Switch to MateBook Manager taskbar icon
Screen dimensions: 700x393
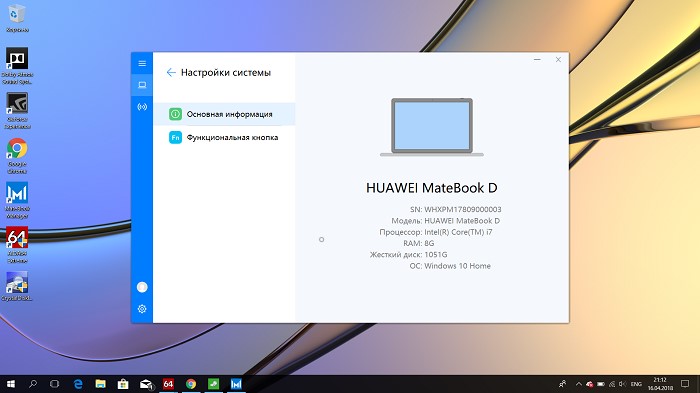point(236,384)
